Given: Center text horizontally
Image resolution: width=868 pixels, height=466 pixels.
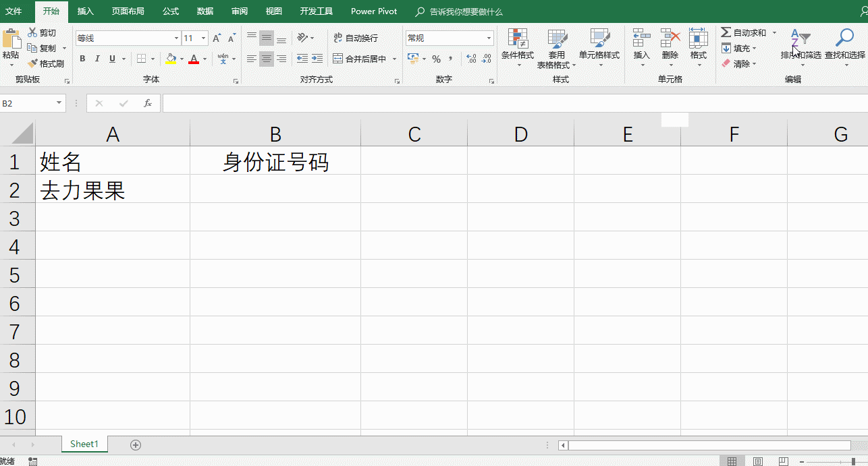Looking at the screenshot, I should 267,59.
